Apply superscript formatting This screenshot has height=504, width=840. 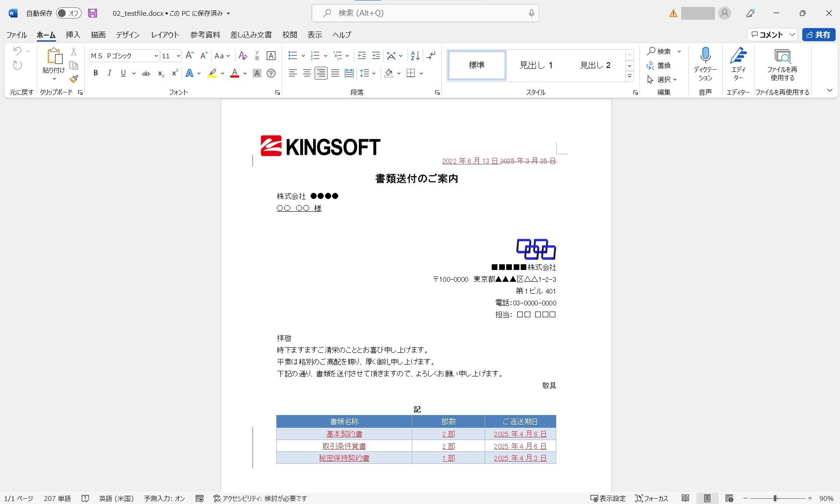click(x=175, y=73)
